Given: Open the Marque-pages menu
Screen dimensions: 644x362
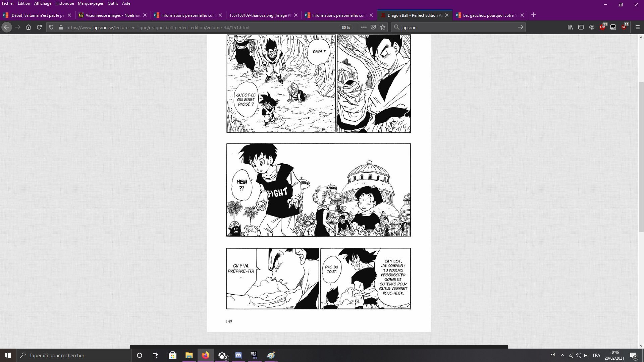Looking at the screenshot, I should (91, 3).
